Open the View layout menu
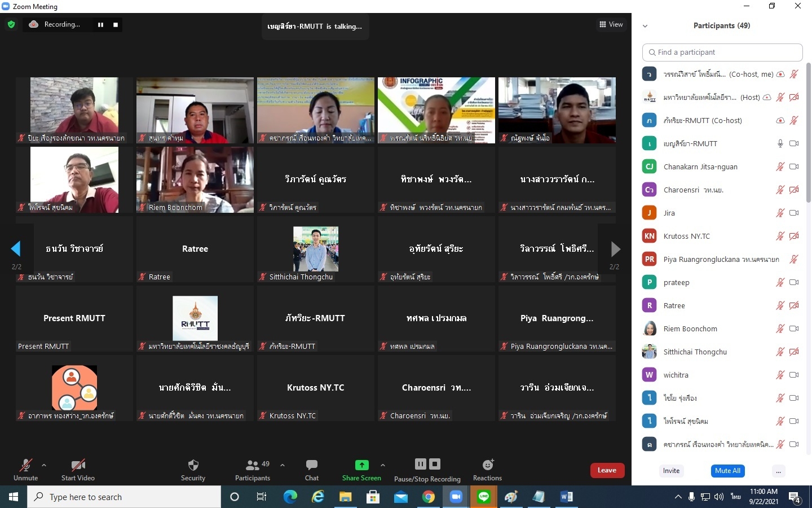The image size is (812, 508). pos(611,24)
